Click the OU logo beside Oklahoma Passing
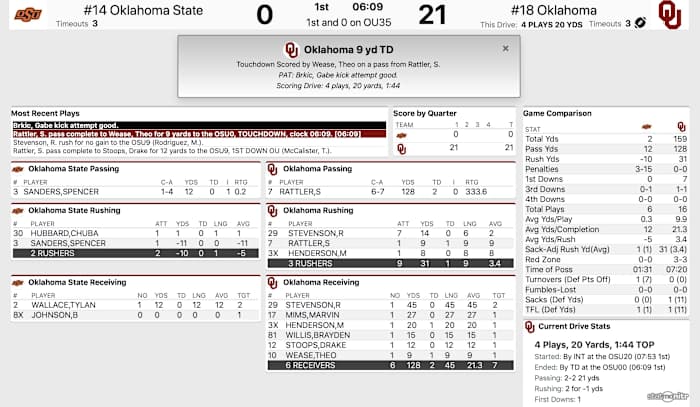 [x=272, y=169]
